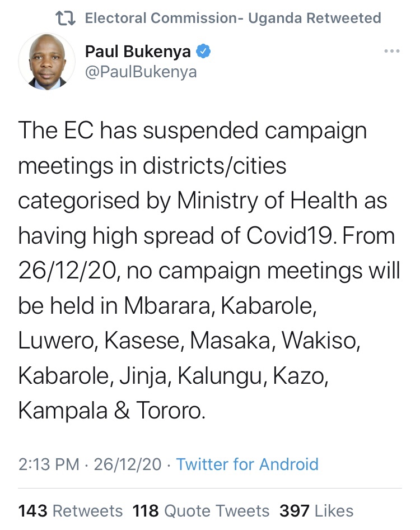Open the three-dot more options menu
Viewport: 420px width, 530px height.
click(391, 52)
